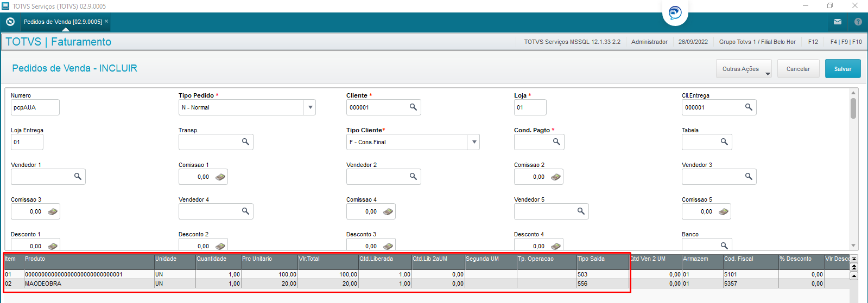This screenshot has width=868, height=303.
Task: Click the Desconto 1 calculator icon
Action: click(52, 246)
